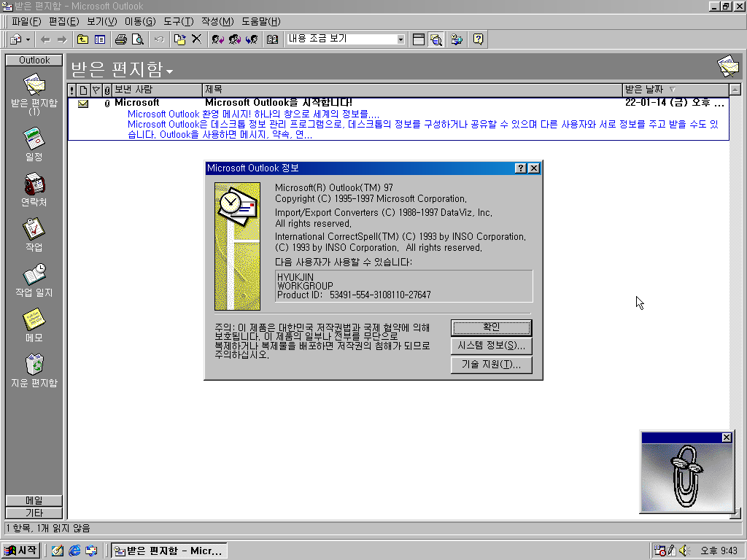Open the 작업 tasks shortcut
Viewport: 747px width, 560px height.
34,235
